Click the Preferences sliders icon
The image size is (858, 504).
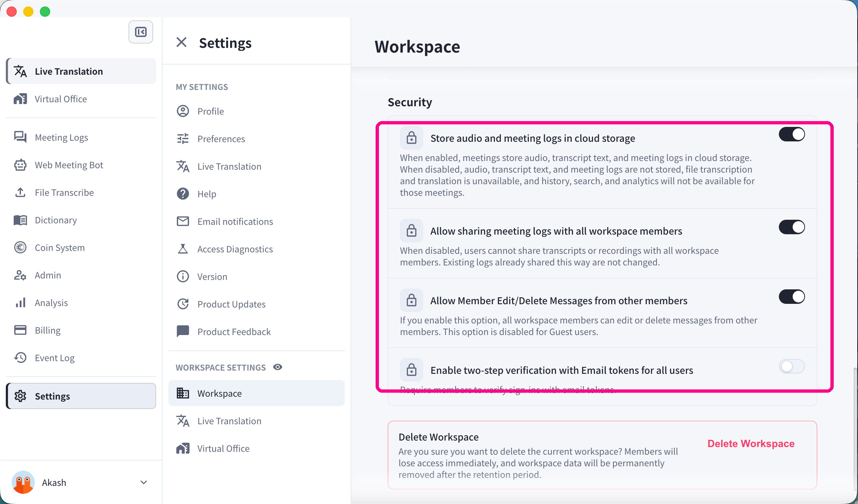[x=183, y=139]
